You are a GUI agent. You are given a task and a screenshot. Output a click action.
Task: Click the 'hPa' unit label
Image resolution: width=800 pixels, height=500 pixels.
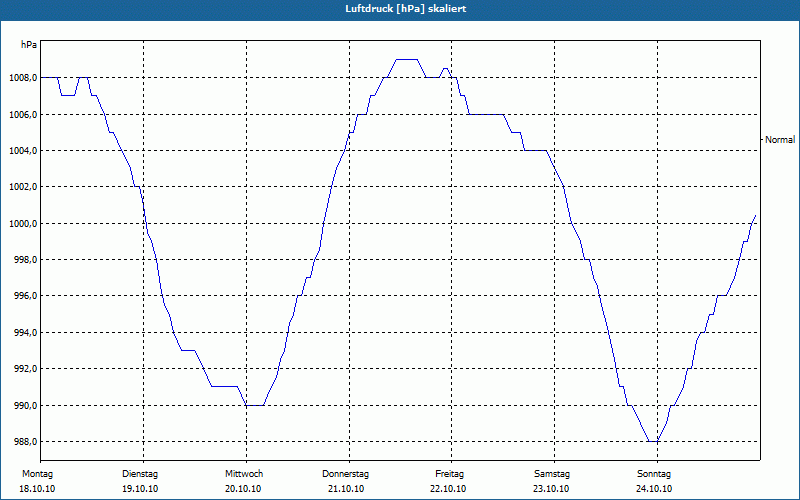29,45
